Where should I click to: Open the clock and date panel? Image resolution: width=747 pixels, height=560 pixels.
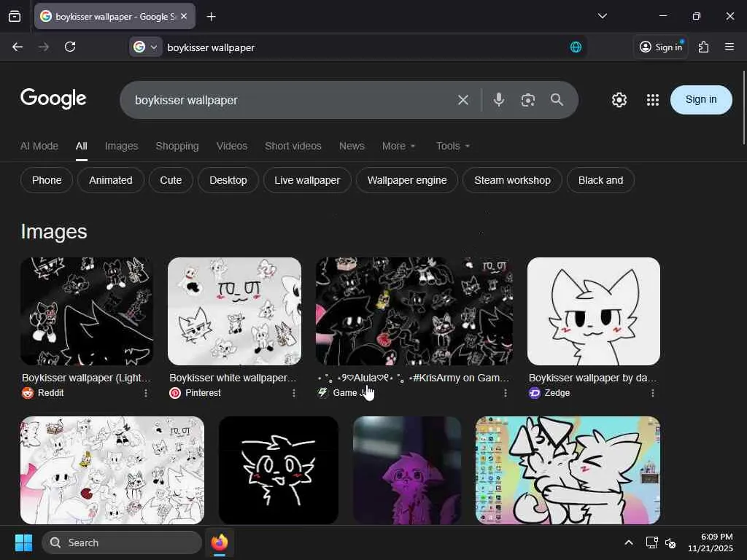pos(711,542)
